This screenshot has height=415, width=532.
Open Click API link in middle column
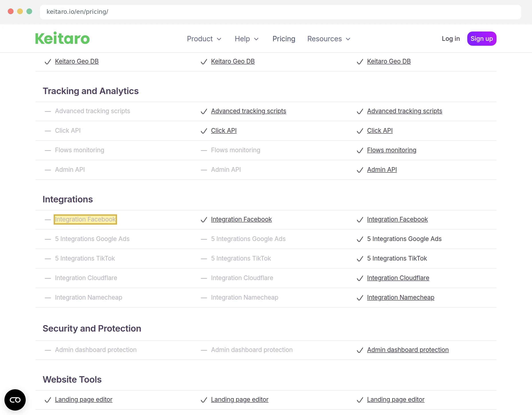coord(224,130)
